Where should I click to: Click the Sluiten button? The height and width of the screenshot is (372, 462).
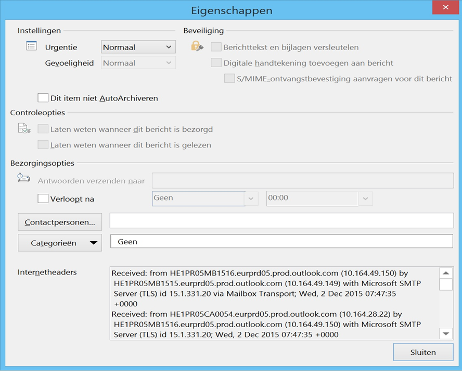pyautogui.click(x=423, y=352)
